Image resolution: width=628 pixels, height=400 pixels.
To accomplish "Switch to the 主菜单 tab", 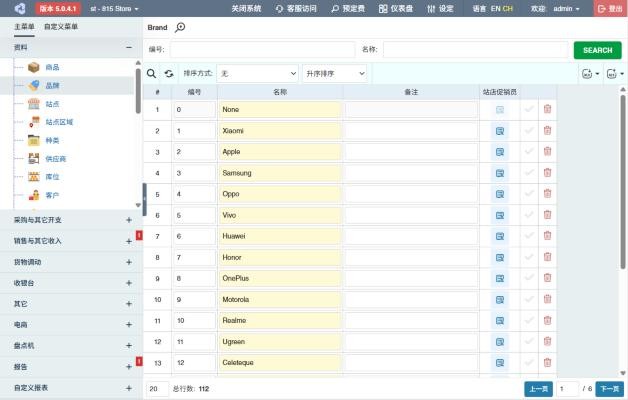I will 24,27.
